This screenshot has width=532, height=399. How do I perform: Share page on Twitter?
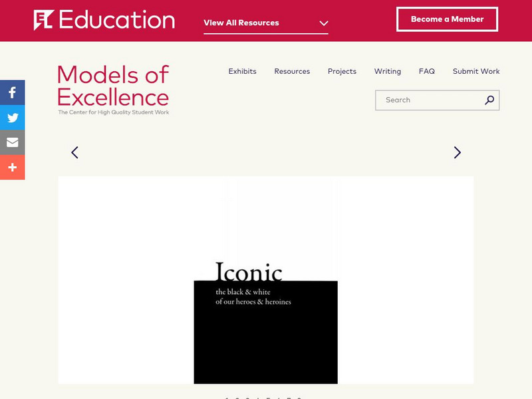coord(12,118)
